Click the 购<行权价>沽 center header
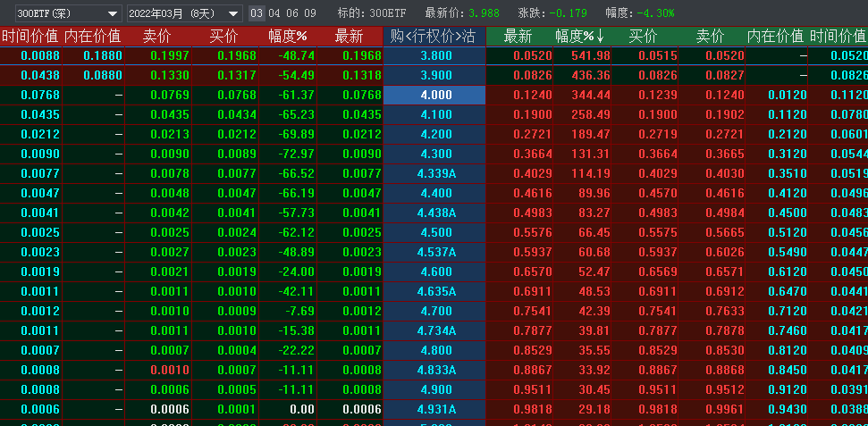The width and height of the screenshot is (868, 426). [x=434, y=37]
